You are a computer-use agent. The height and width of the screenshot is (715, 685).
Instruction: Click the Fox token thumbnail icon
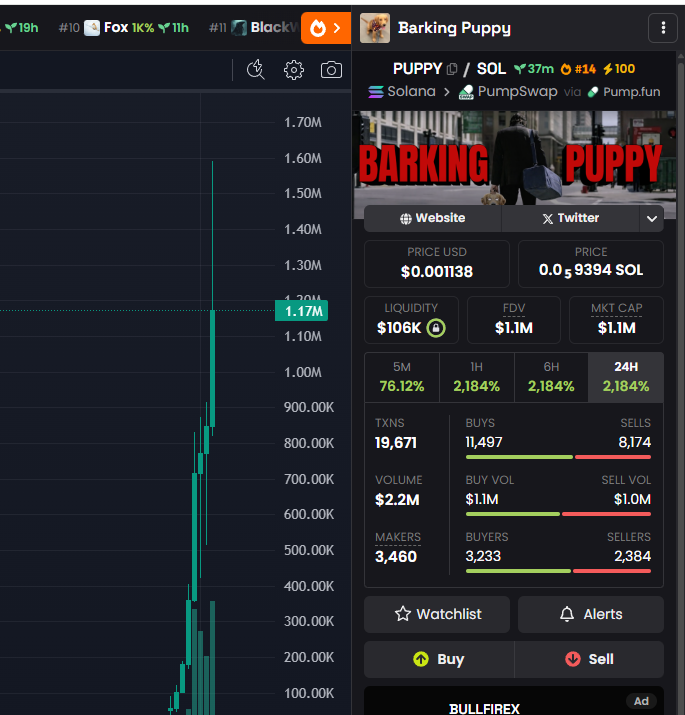(x=92, y=28)
